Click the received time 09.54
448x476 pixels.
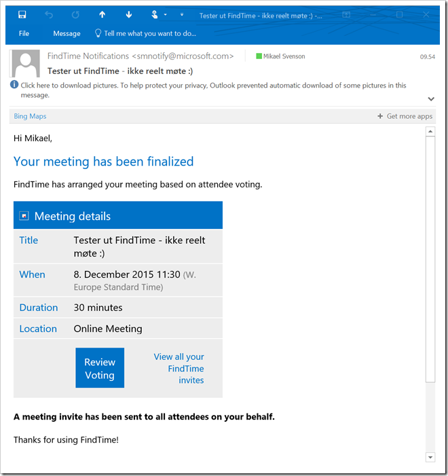point(428,57)
